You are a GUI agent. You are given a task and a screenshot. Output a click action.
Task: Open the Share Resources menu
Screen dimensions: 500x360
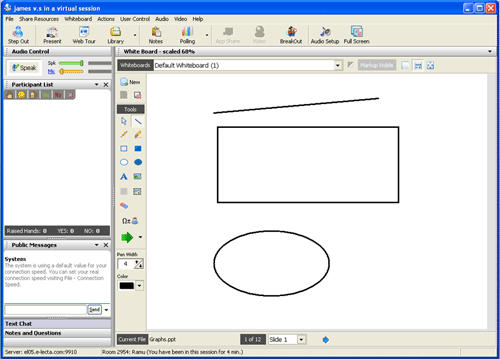pyautogui.click(x=39, y=19)
